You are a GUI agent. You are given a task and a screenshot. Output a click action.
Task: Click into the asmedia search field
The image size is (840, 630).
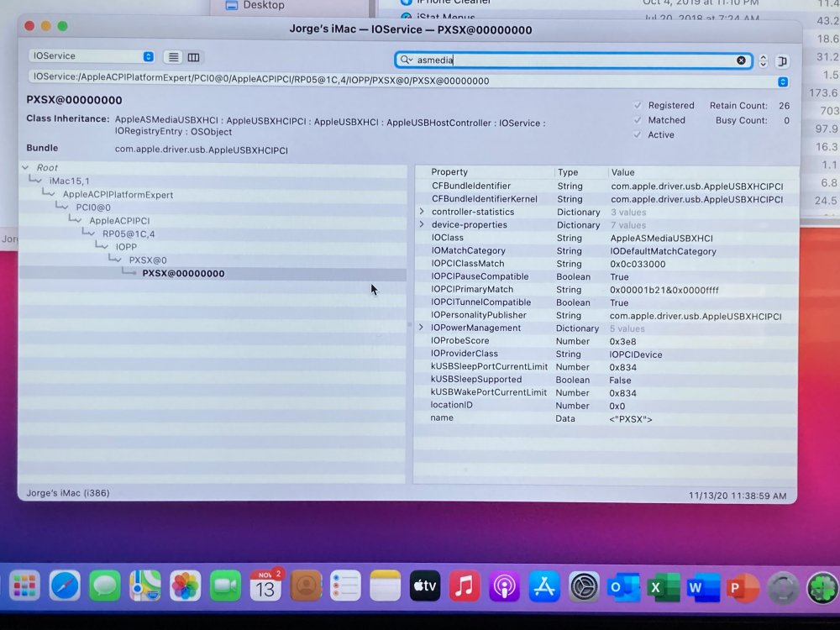click(x=573, y=60)
